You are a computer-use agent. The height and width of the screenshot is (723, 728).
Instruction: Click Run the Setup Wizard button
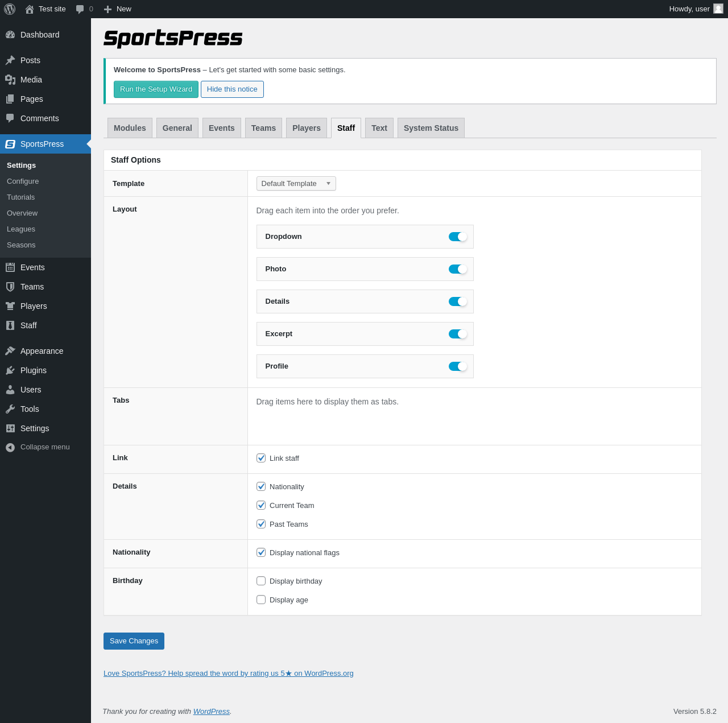[x=156, y=89]
